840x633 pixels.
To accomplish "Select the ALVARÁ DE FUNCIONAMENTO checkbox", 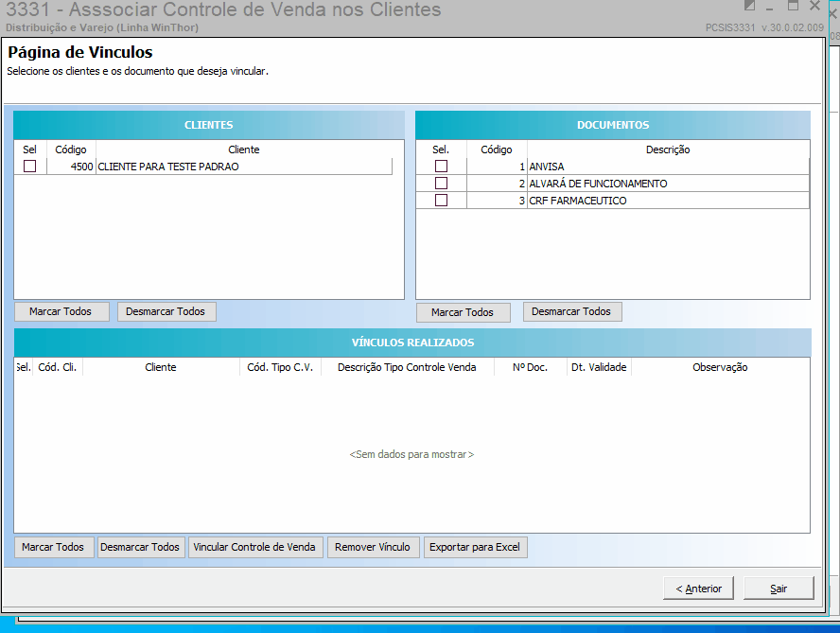I will (441, 184).
